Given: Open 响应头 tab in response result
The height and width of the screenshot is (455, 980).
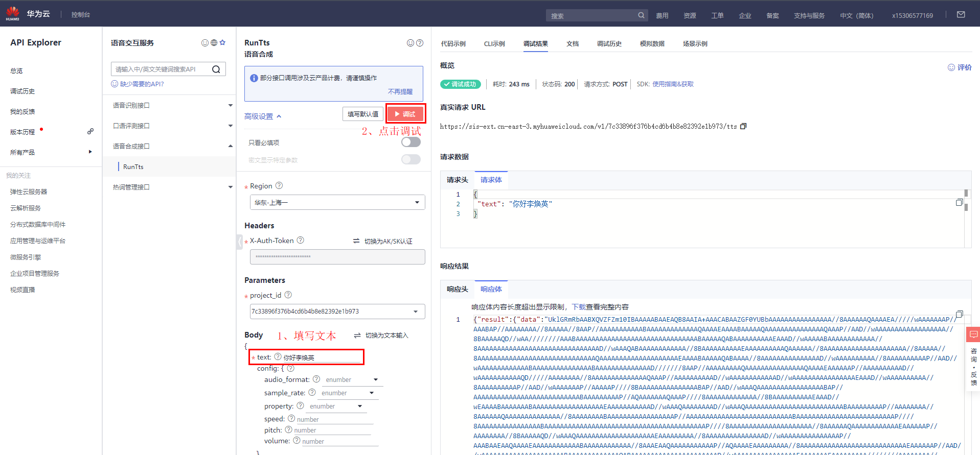Looking at the screenshot, I should [458, 289].
